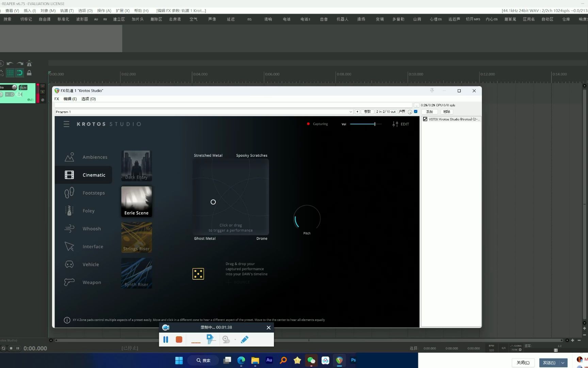The image size is (588, 368).
Task: Solo track 1 with the S button
Action: 43,92
